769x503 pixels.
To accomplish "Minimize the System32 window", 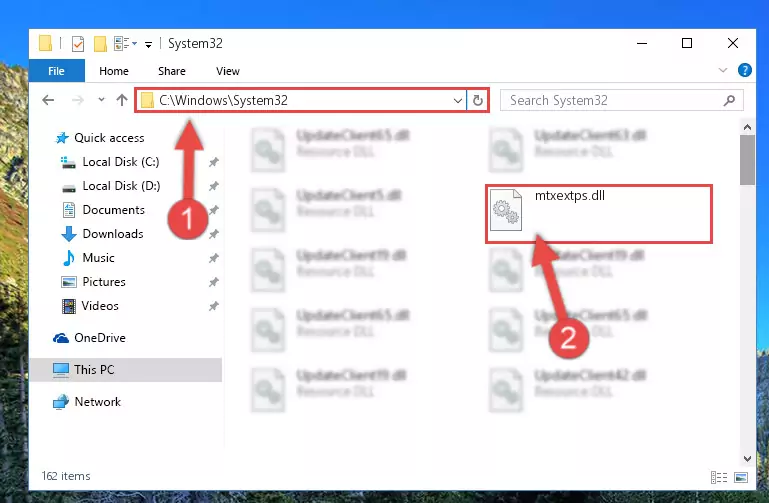I will (642, 43).
